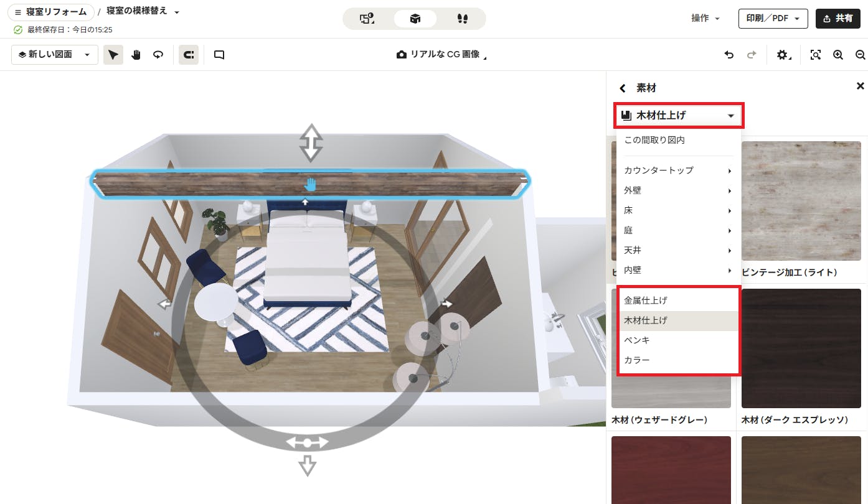Collapse the 木材仕上げ category dropdown
Image resolution: width=868 pixels, height=504 pixels.
tap(679, 116)
